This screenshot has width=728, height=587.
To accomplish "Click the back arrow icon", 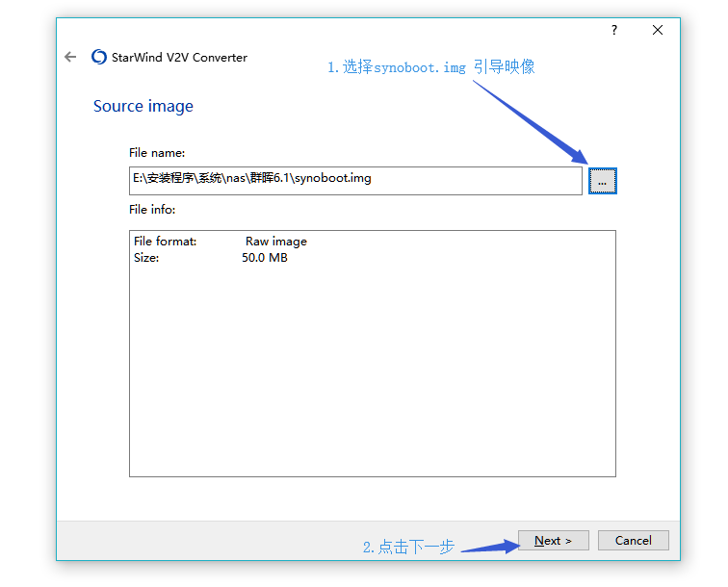I will (70, 57).
